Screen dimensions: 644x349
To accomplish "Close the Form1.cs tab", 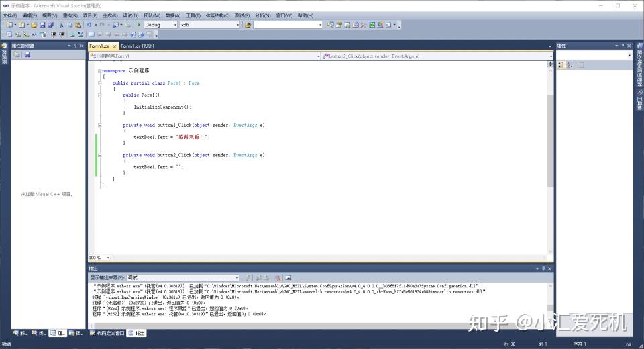I will pos(115,46).
